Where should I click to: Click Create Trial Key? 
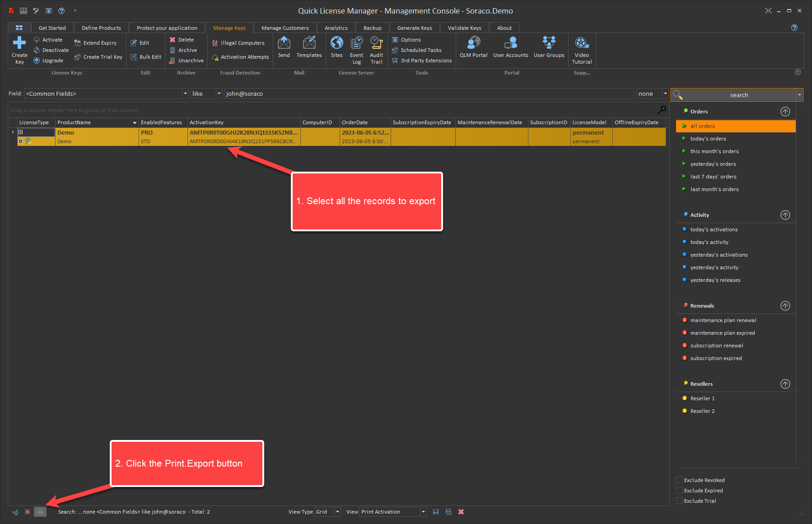[x=98, y=57]
